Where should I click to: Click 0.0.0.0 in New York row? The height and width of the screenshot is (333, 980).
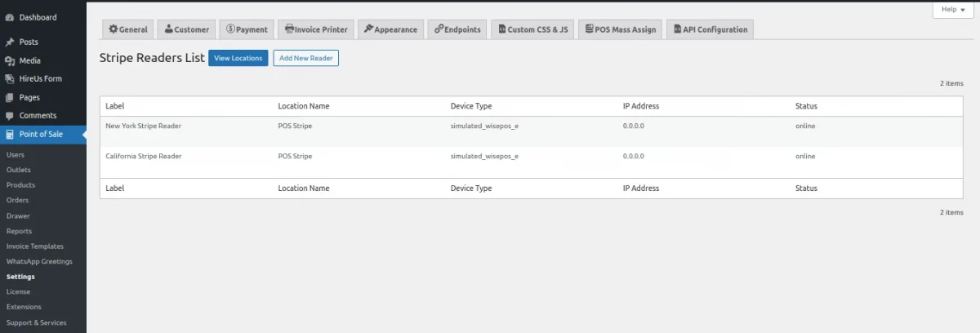(x=634, y=126)
